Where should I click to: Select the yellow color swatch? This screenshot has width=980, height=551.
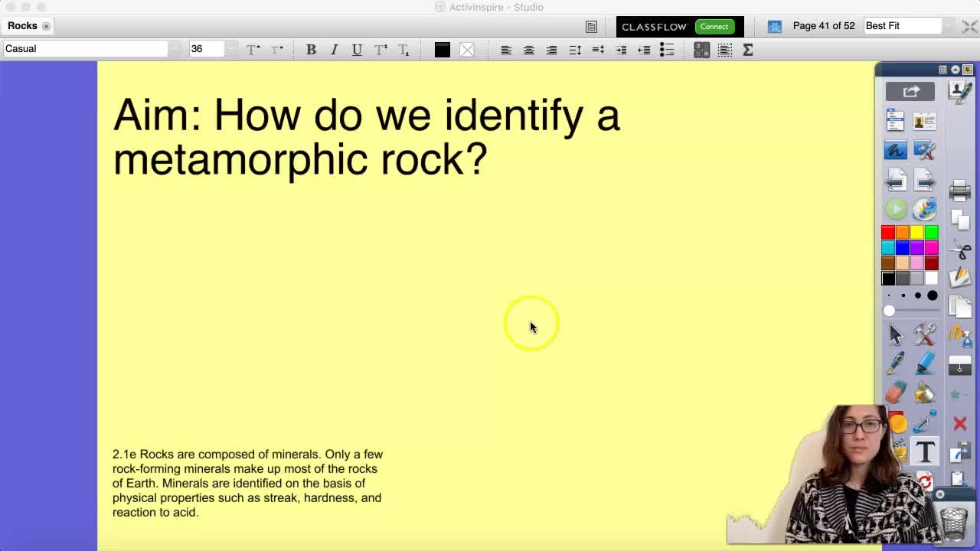click(917, 233)
